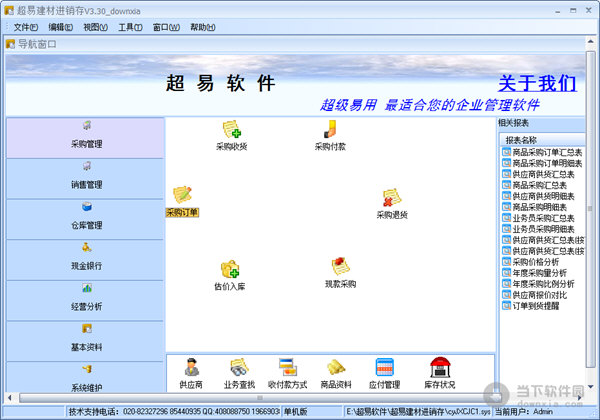
Task: Click the 技术支持电话 status bar text
Action: click(174, 412)
